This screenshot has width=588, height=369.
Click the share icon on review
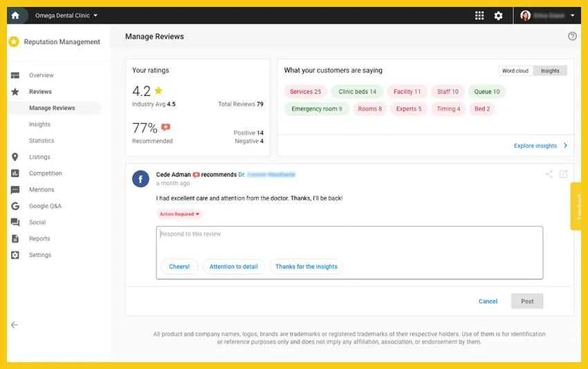(x=549, y=174)
